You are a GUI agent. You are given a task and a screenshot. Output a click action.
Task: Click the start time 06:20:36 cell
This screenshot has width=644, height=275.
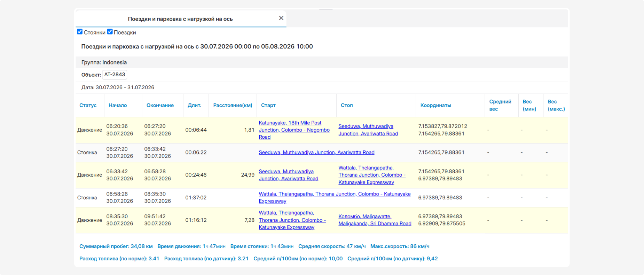(120, 130)
